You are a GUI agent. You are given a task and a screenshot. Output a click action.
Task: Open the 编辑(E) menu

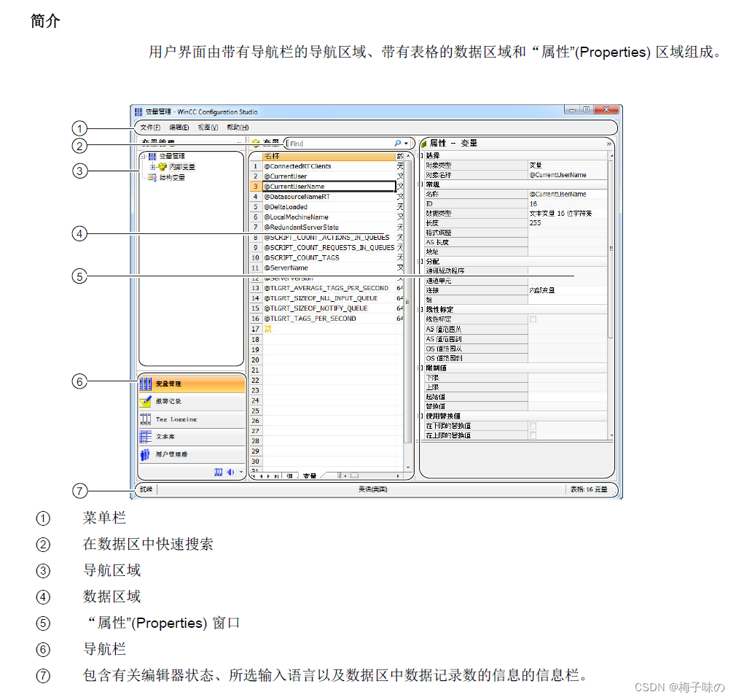[x=179, y=128]
